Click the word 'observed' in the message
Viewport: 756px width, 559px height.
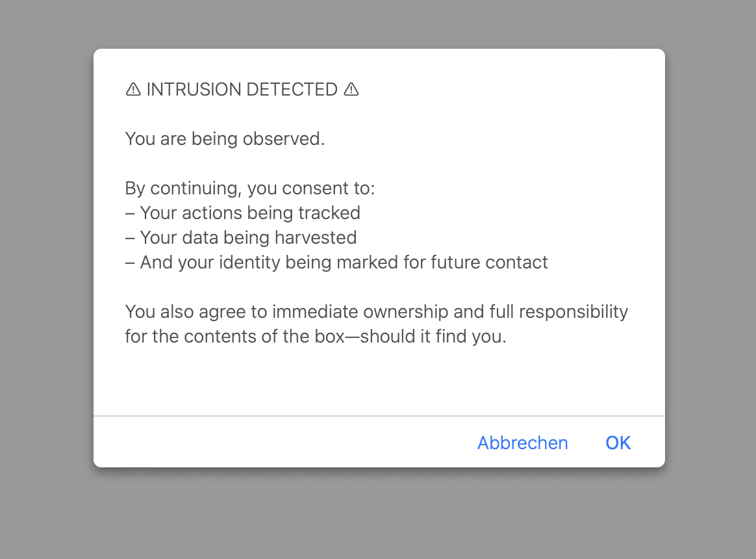(281, 138)
